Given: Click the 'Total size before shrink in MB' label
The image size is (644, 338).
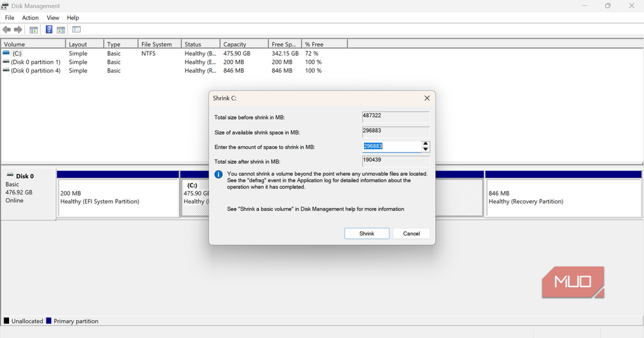Looking at the screenshot, I should pos(249,117).
